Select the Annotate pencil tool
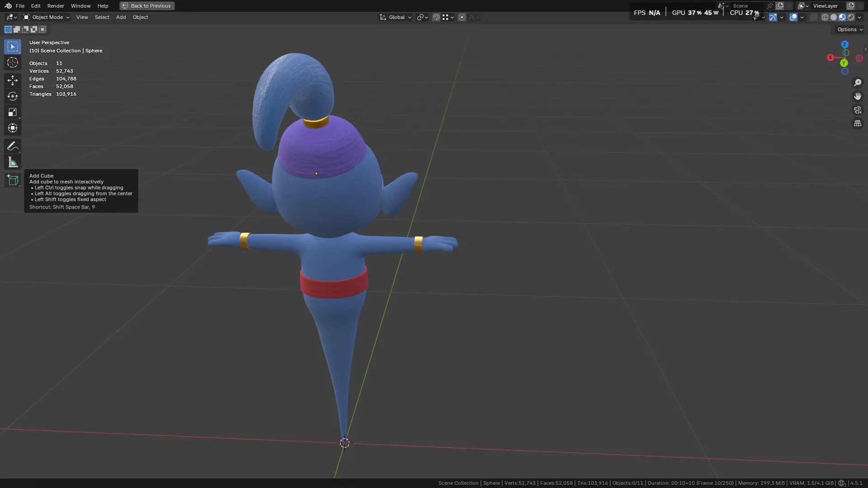 click(12, 146)
